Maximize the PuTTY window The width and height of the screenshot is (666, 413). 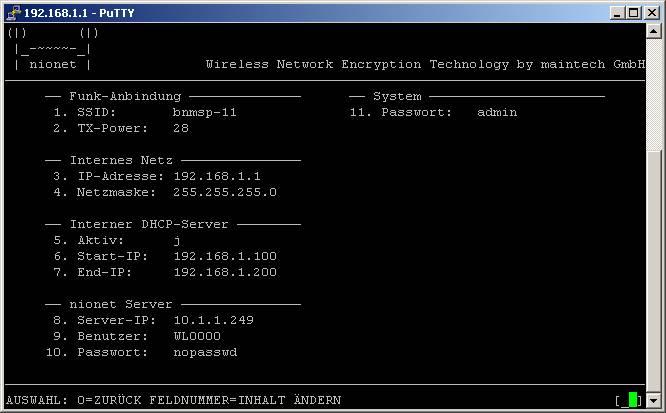click(634, 13)
